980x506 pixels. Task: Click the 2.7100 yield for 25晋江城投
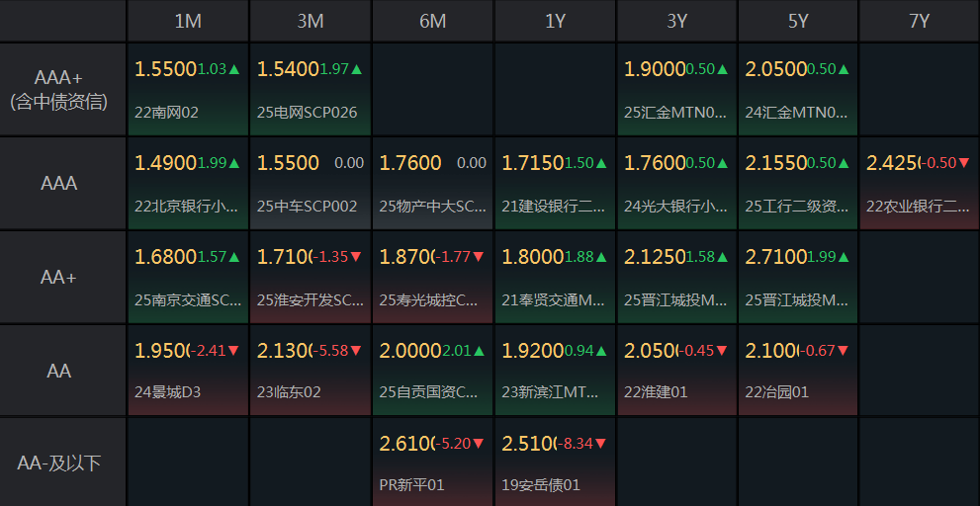[x=776, y=257]
